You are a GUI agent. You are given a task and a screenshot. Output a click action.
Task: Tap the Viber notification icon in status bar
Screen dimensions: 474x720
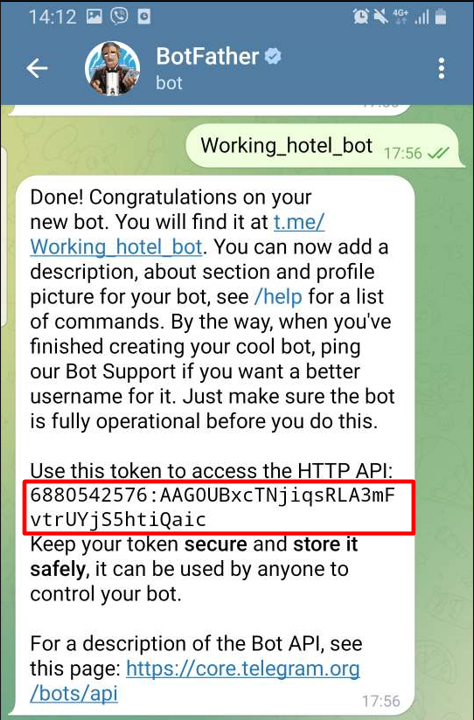coord(119,17)
